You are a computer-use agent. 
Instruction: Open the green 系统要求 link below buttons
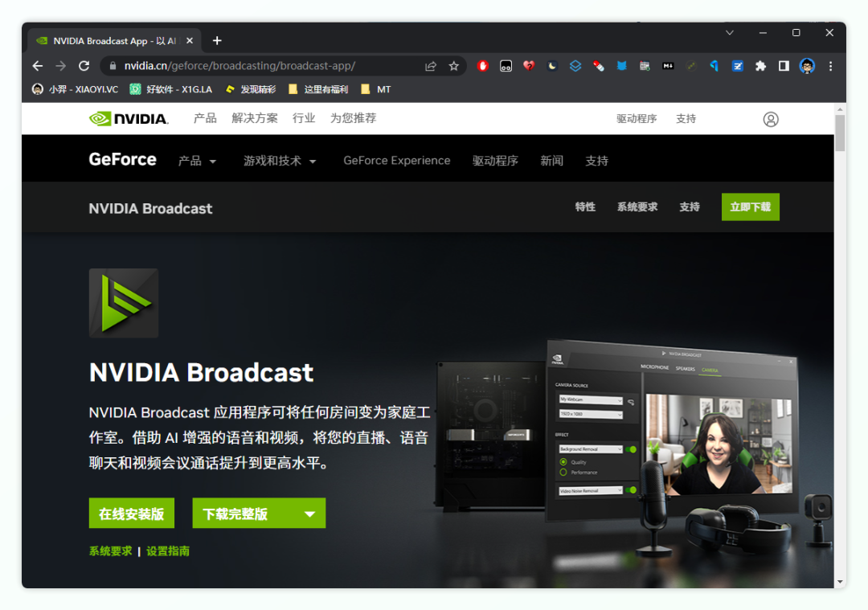[111, 551]
